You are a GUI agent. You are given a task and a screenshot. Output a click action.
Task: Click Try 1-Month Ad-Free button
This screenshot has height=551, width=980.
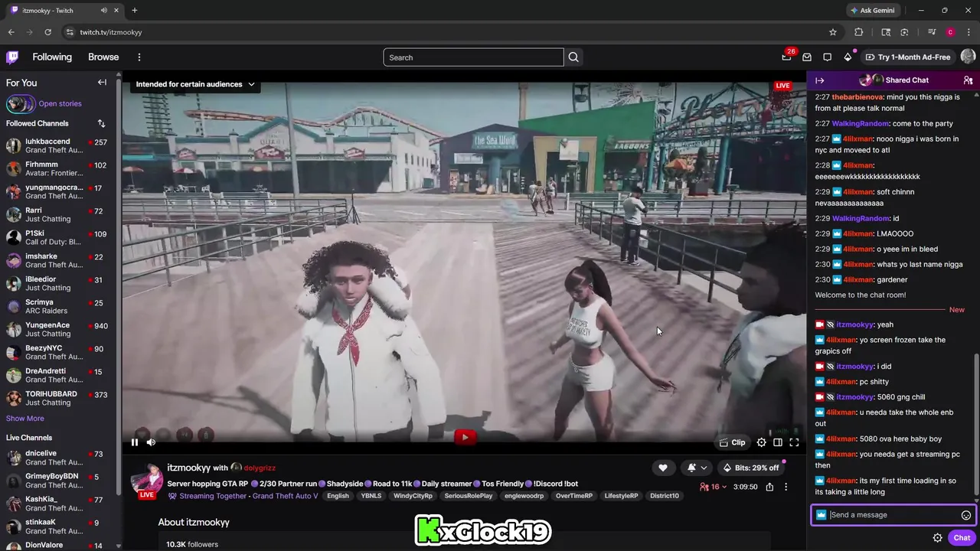(x=907, y=57)
